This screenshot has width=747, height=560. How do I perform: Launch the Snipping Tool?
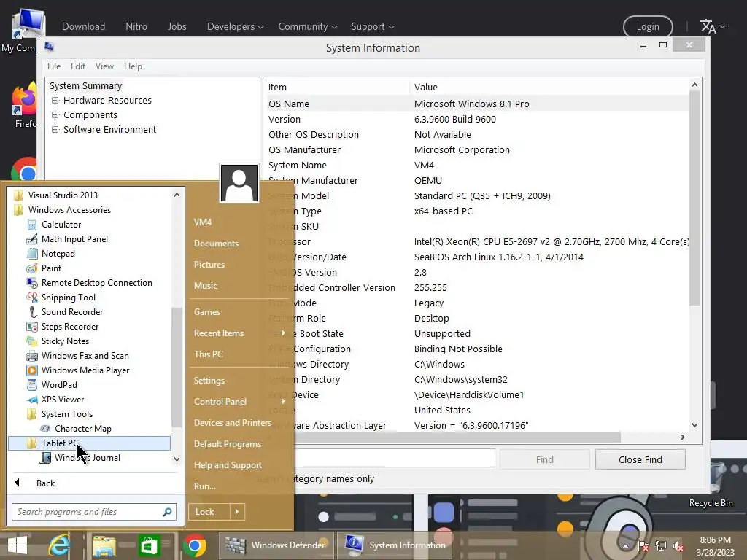click(68, 297)
